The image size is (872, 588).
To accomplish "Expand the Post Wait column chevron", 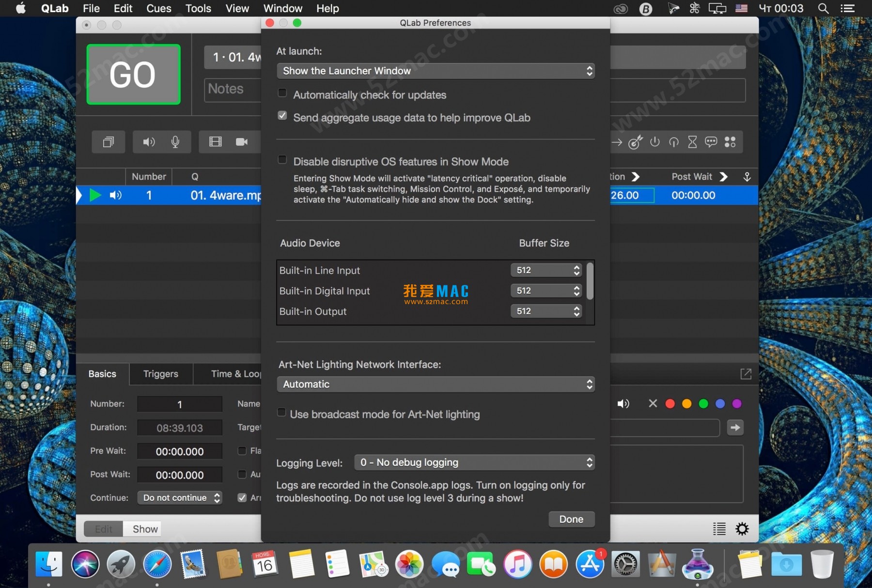I will [x=724, y=177].
